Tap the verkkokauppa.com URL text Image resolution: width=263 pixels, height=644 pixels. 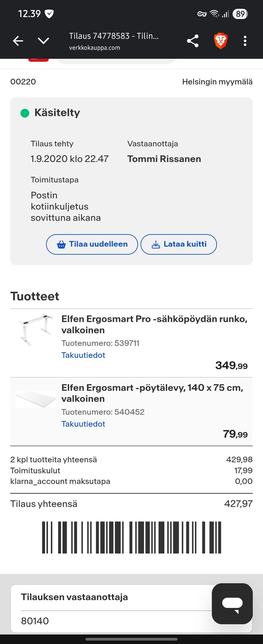tap(95, 48)
